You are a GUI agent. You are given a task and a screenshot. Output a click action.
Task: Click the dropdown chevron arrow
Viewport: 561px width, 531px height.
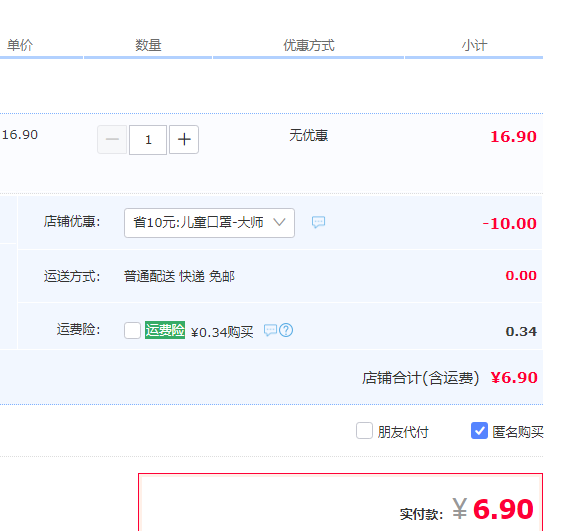(x=279, y=222)
